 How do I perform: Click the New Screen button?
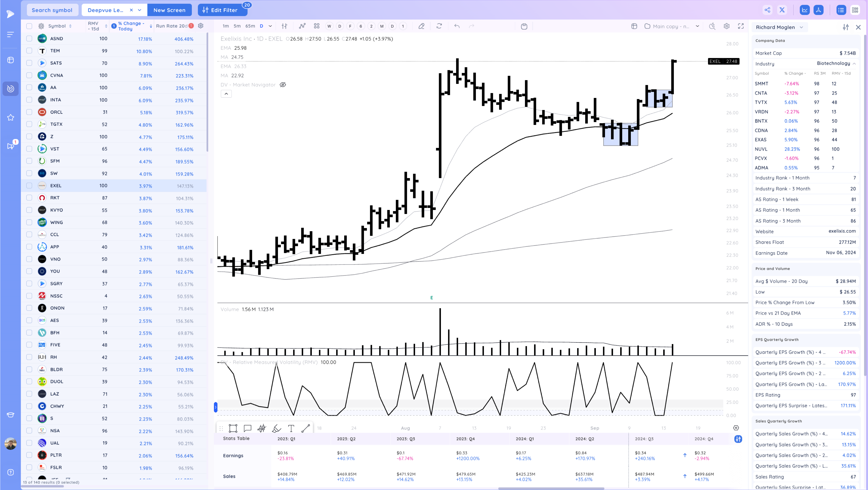169,10
